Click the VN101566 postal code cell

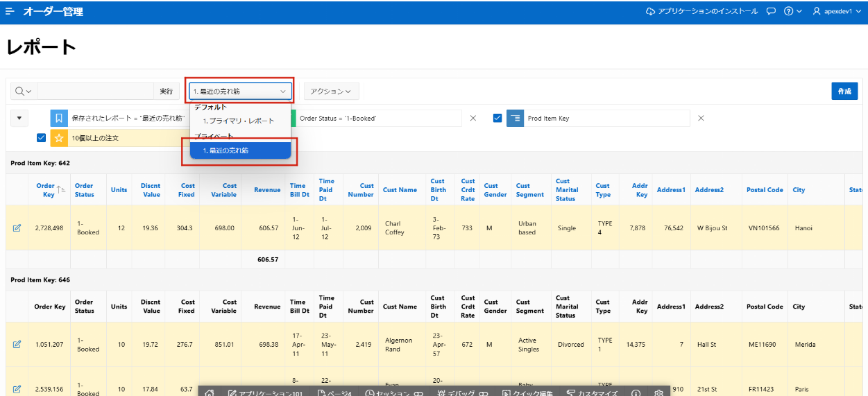[x=764, y=228]
